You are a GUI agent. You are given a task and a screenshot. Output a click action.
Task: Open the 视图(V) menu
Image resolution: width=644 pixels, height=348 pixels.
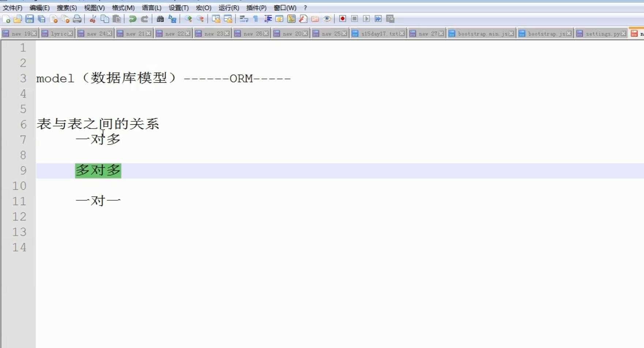pyautogui.click(x=94, y=8)
